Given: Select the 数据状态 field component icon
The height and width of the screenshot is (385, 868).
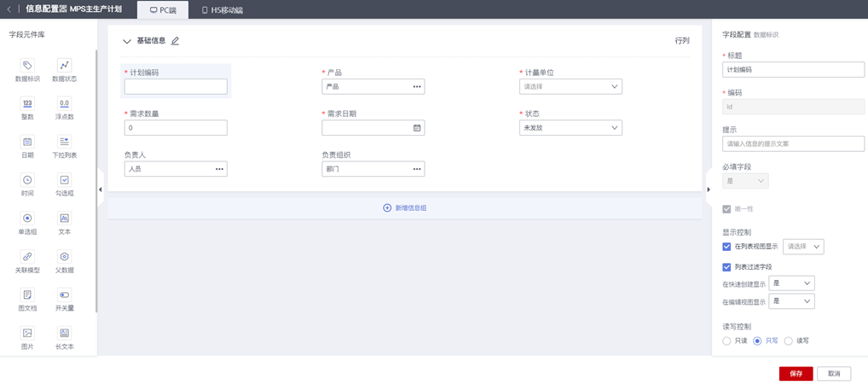Looking at the screenshot, I should tap(64, 66).
